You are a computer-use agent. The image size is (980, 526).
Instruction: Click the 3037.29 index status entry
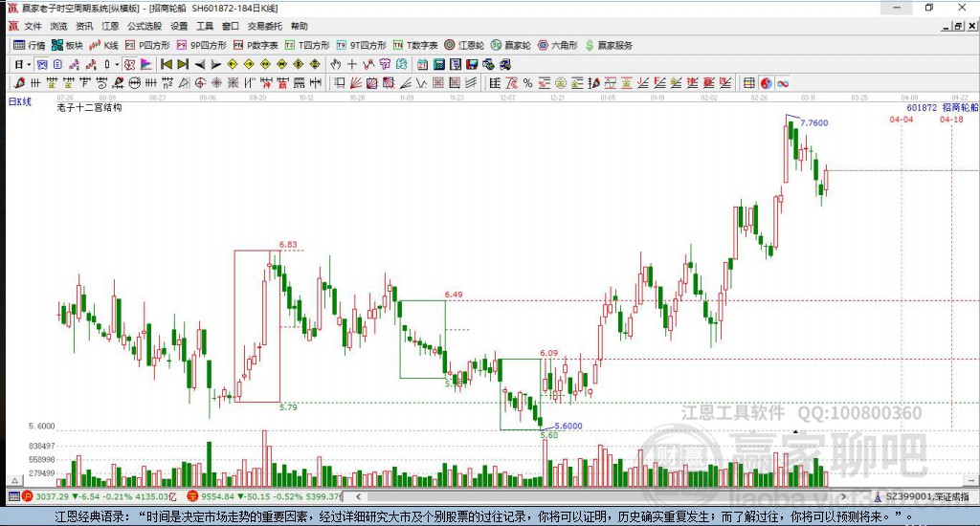100,496
